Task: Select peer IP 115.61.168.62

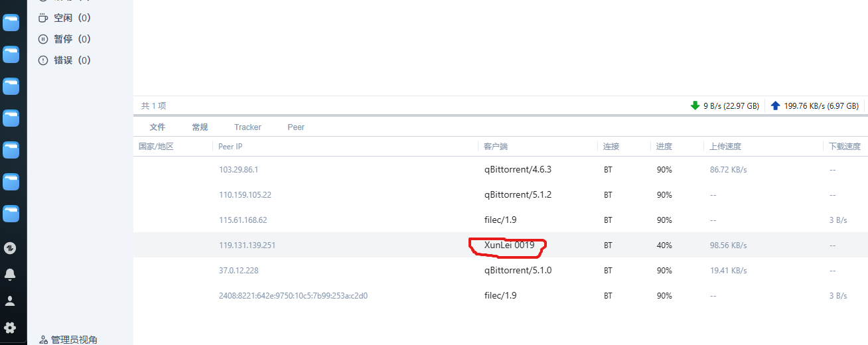Action: [243, 220]
